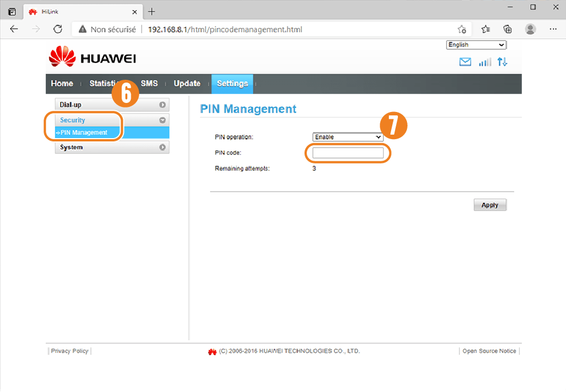Close the HiLink tab
Viewport: 566px width, 392px height.
(134, 12)
